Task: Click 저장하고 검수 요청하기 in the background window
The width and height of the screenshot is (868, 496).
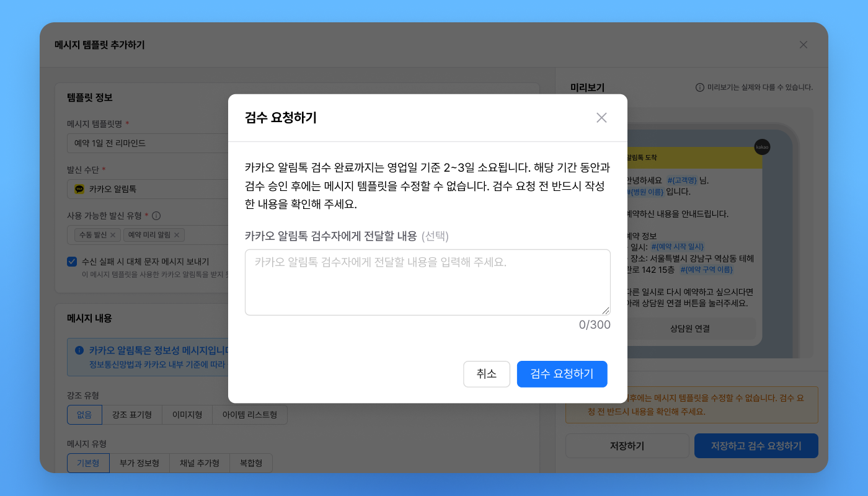Action: pos(756,446)
